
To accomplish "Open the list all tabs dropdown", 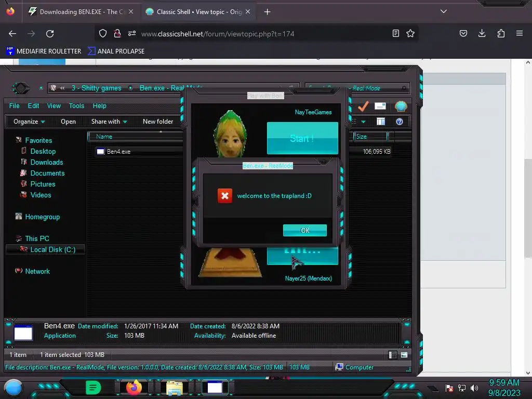I will pyautogui.click(x=444, y=11).
